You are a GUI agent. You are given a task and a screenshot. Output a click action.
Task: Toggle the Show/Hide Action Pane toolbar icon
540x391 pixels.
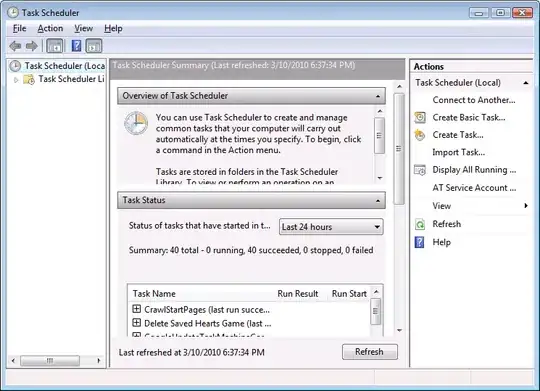point(94,46)
